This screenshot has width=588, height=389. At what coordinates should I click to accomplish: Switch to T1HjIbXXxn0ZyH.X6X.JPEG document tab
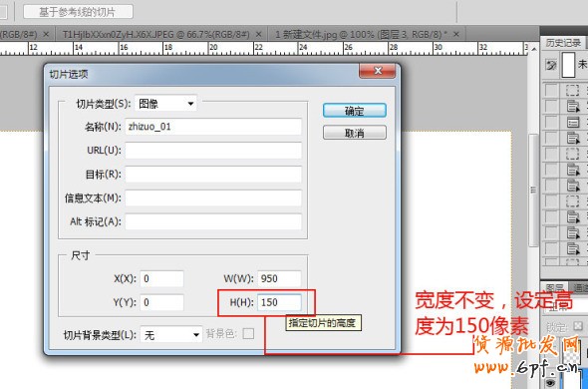tap(156, 35)
